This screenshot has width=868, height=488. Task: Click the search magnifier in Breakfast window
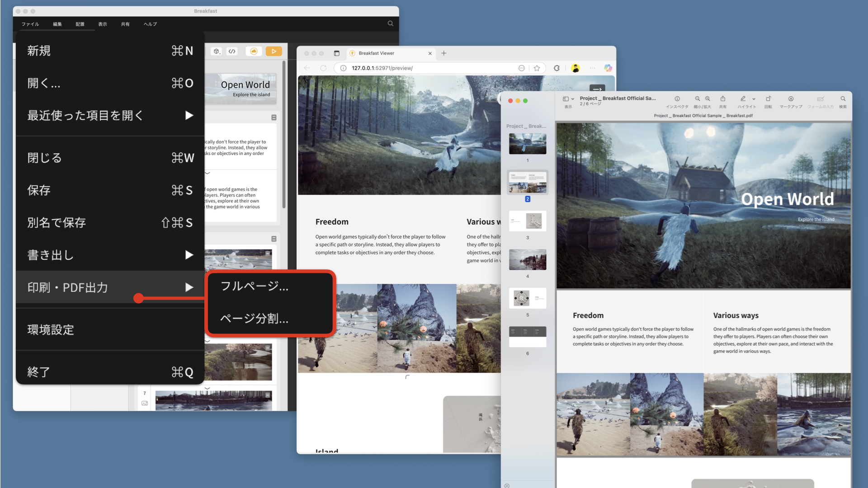[x=391, y=23]
